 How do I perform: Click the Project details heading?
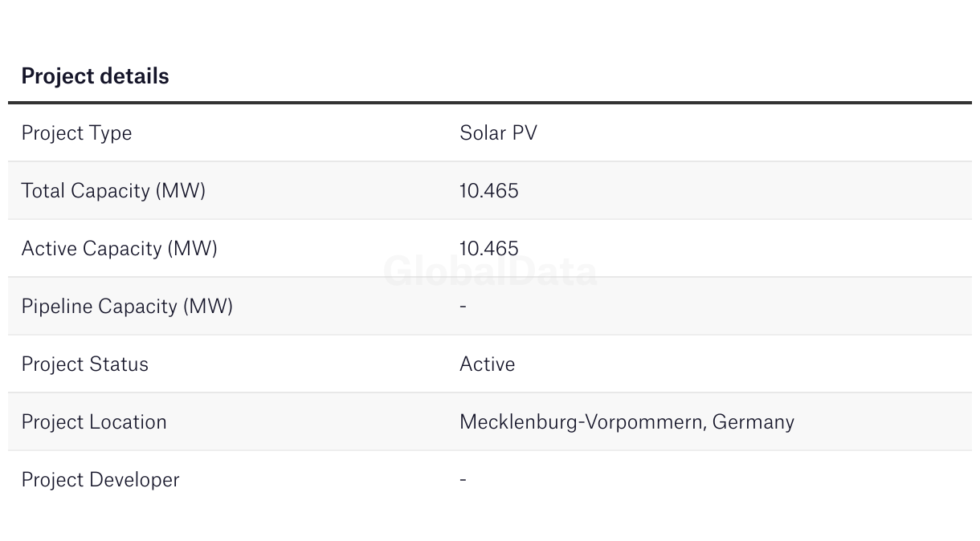pyautogui.click(x=95, y=76)
